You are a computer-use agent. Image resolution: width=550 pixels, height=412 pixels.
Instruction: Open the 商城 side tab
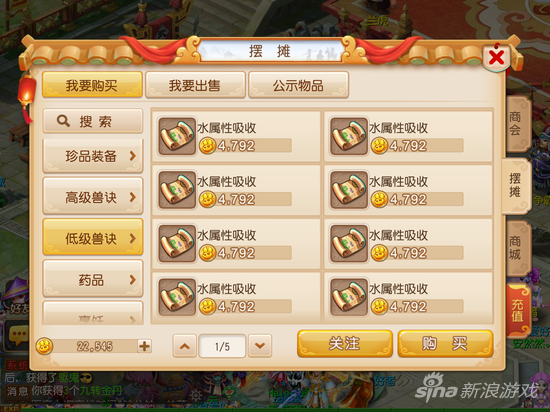point(518,248)
